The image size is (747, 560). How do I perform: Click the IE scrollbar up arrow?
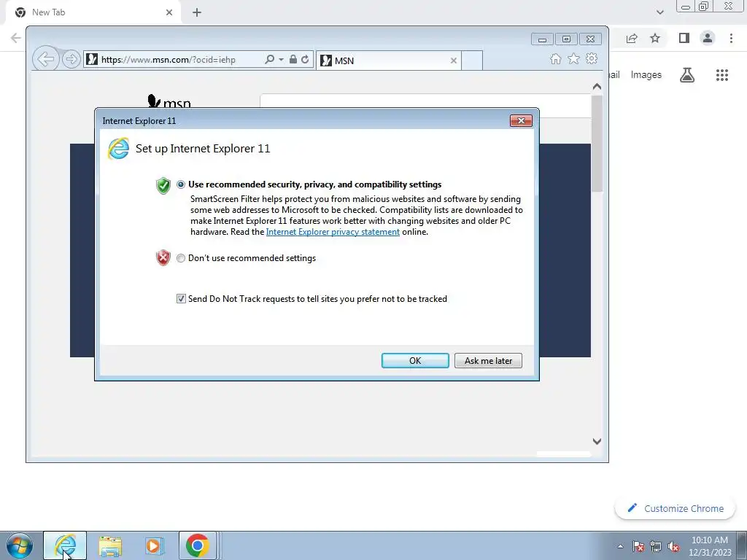tap(597, 87)
